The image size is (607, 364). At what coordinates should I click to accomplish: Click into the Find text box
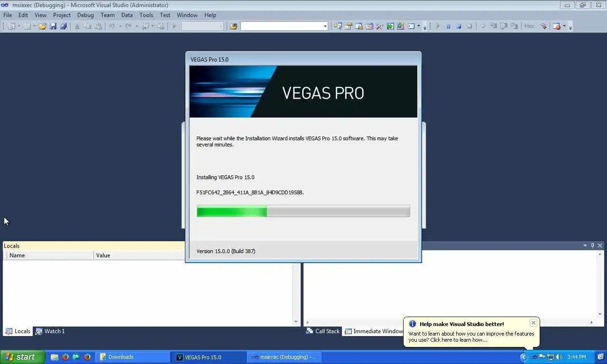coord(281,26)
